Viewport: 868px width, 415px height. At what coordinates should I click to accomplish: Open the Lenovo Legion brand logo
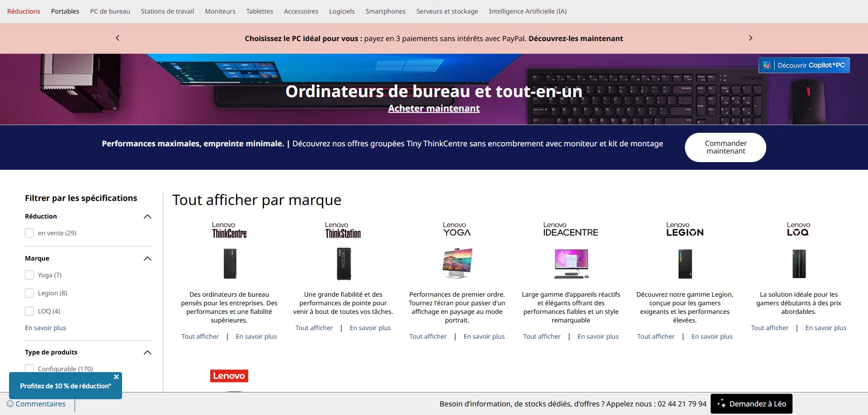coord(684,229)
